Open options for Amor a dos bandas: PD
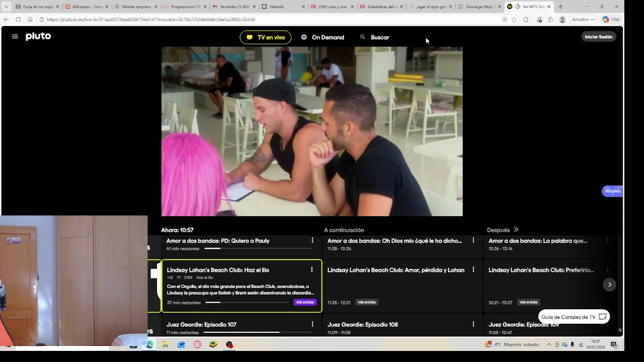Viewport: 644px width, 362px height. (x=312, y=240)
